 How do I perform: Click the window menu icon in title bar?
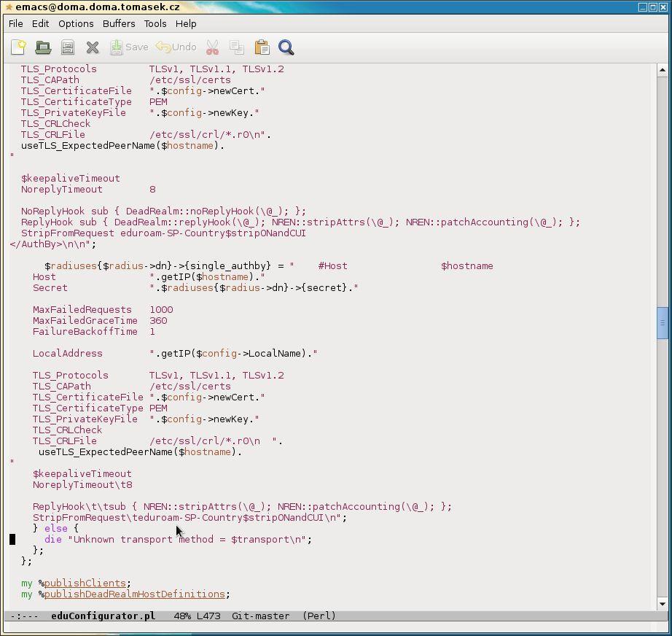(8, 7)
